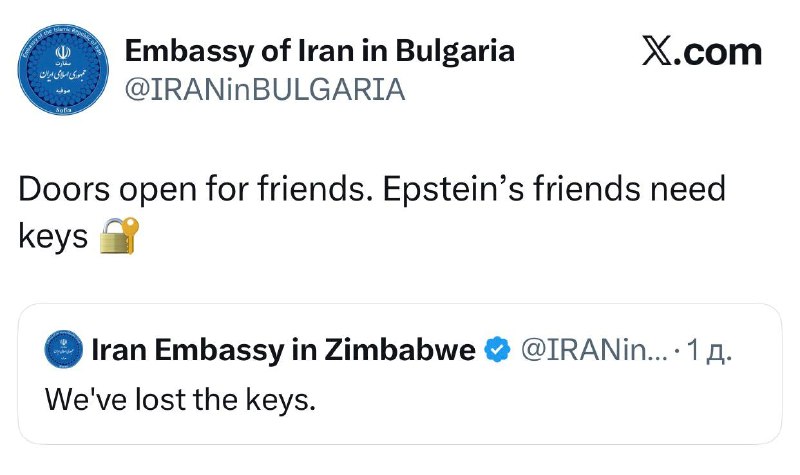Screen dimensions: 800x475
Task: Open the Iran Embassy in Zimbabwe name
Action: pos(283,349)
